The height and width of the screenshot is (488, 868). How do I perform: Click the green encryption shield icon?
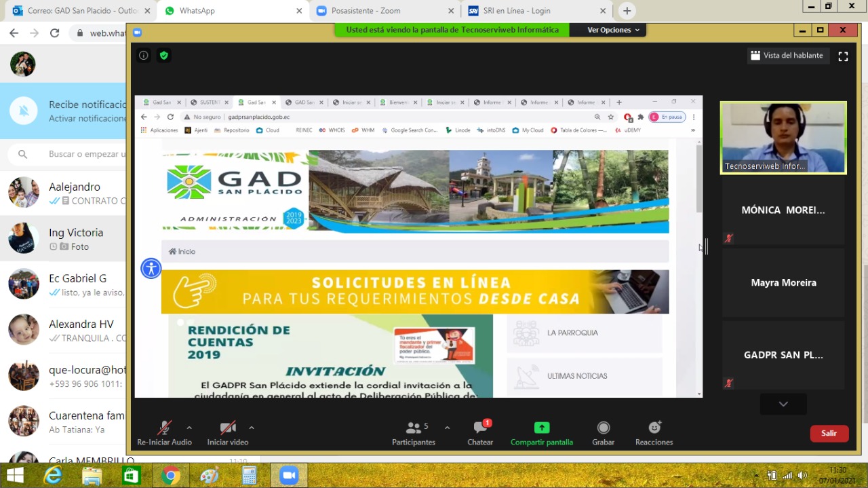pyautogui.click(x=163, y=56)
